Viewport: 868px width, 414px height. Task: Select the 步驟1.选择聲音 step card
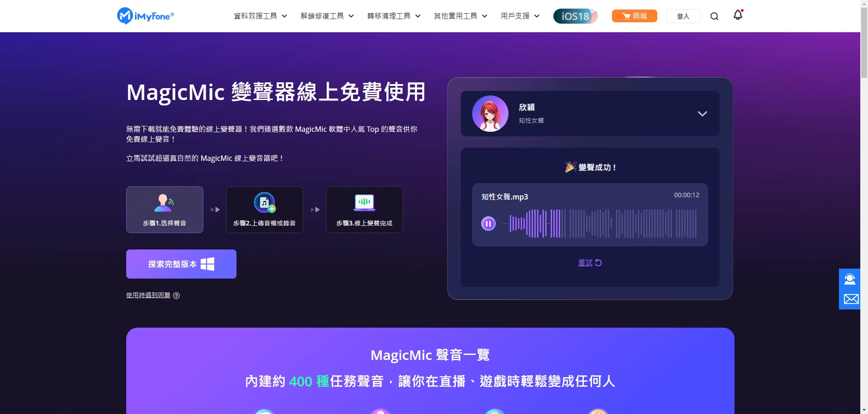(165, 209)
